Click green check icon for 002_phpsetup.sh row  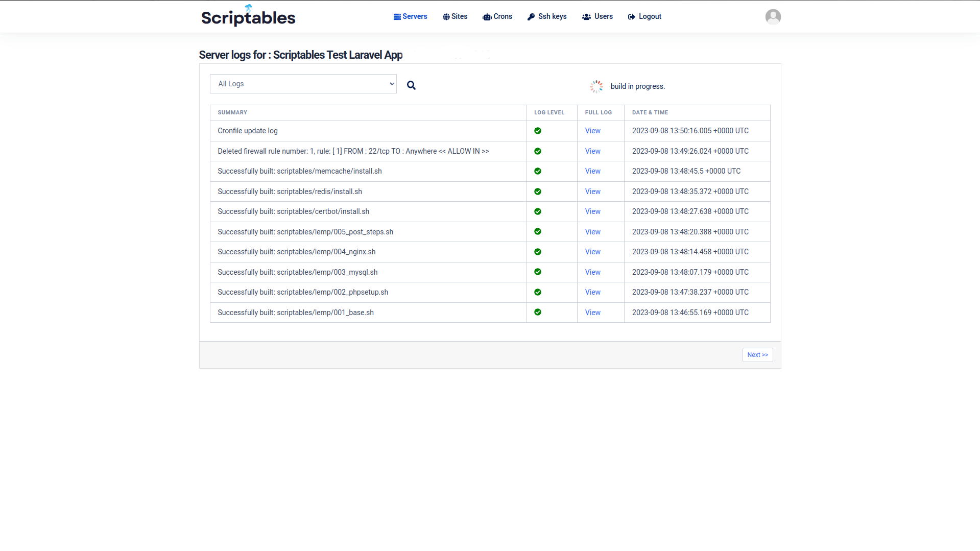[538, 292]
